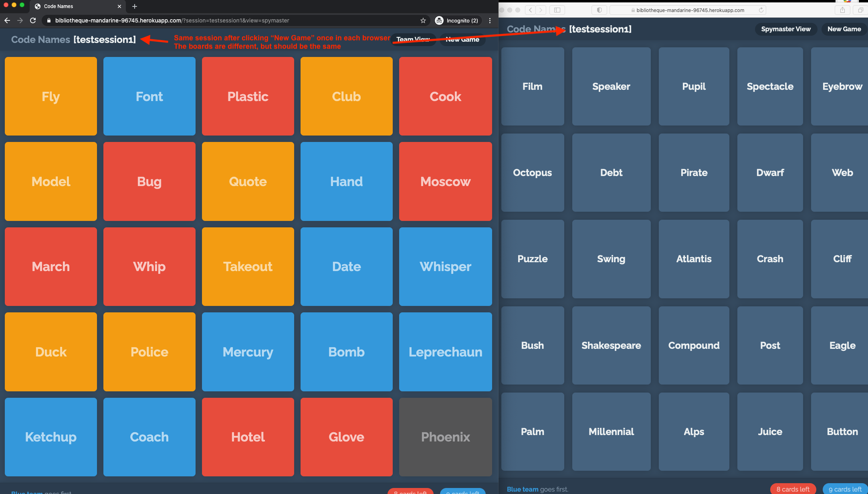The image size is (868, 494).
Task: Click the Whisper card
Action: [446, 267]
